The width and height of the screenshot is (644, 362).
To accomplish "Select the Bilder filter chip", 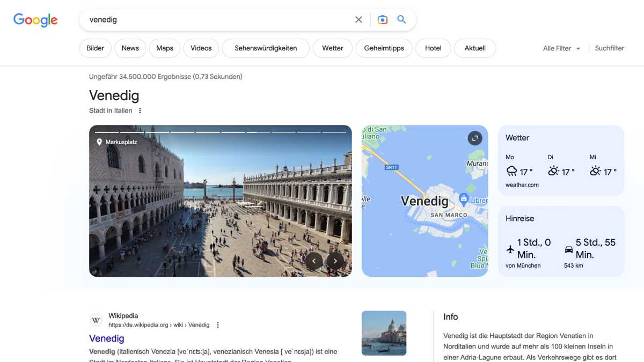I will pyautogui.click(x=96, y=48).
